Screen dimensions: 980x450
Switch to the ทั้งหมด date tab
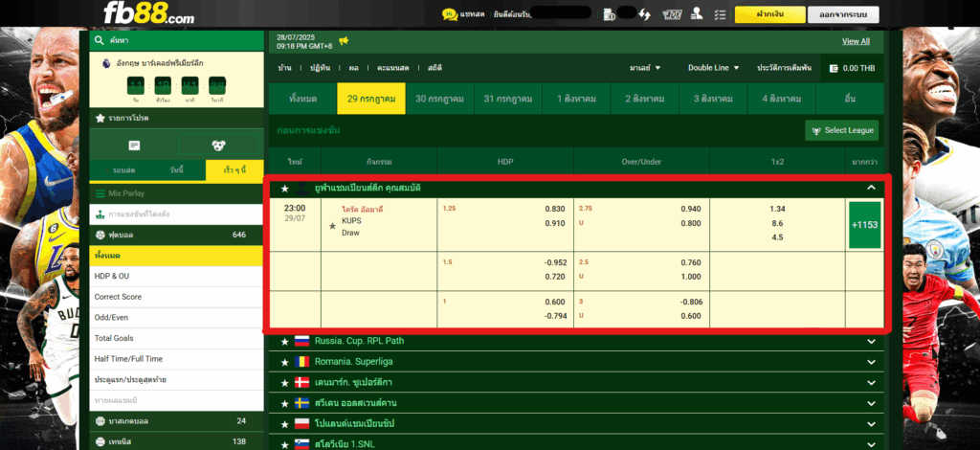(x=302, y=99)
